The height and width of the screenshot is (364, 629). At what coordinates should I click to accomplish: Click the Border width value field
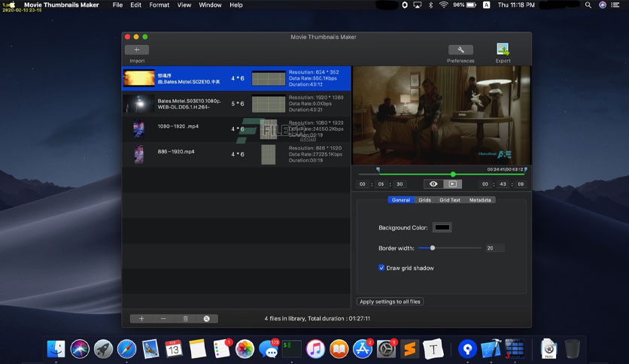[494, 248]
